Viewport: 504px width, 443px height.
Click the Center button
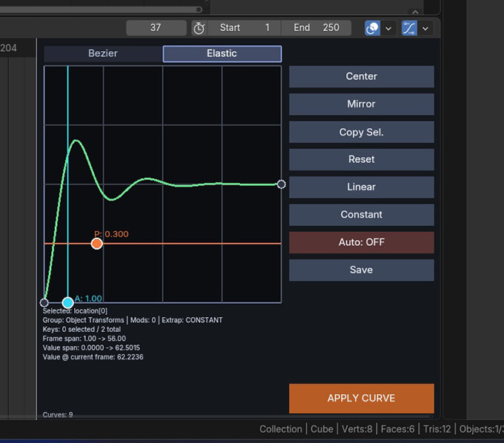(x=361, y=76)
